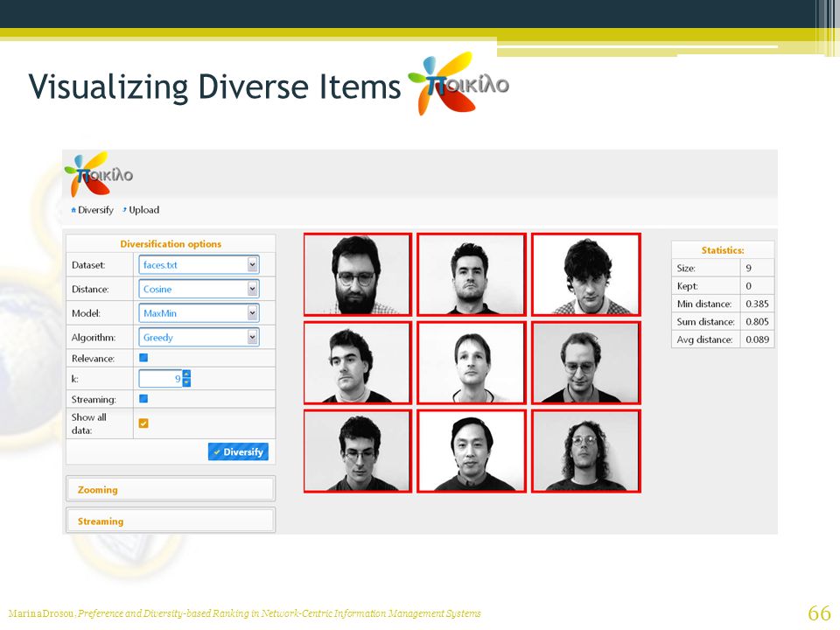The image size is (840, 630).
Task: Select the middle row right face thumbnail
Action: coord(586,362)
